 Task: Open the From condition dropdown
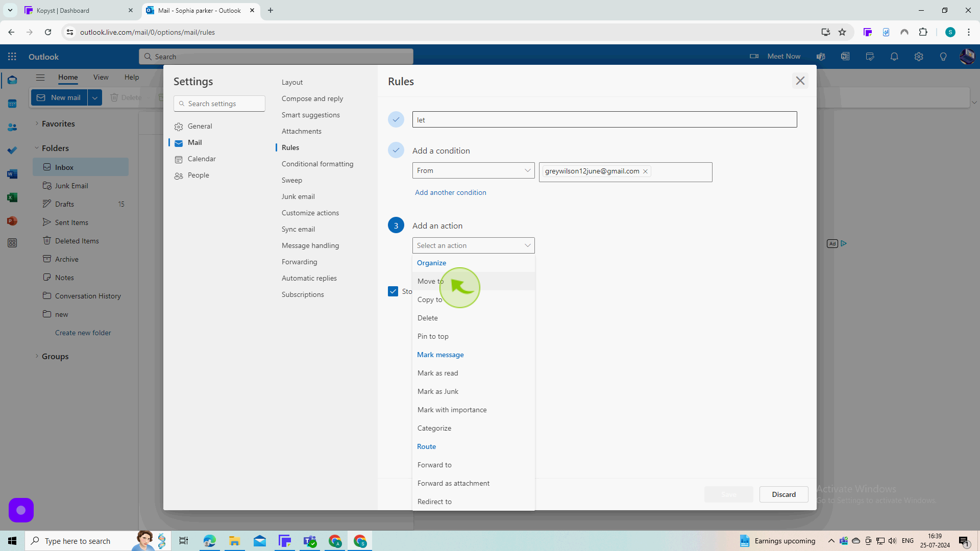point(473,170)
